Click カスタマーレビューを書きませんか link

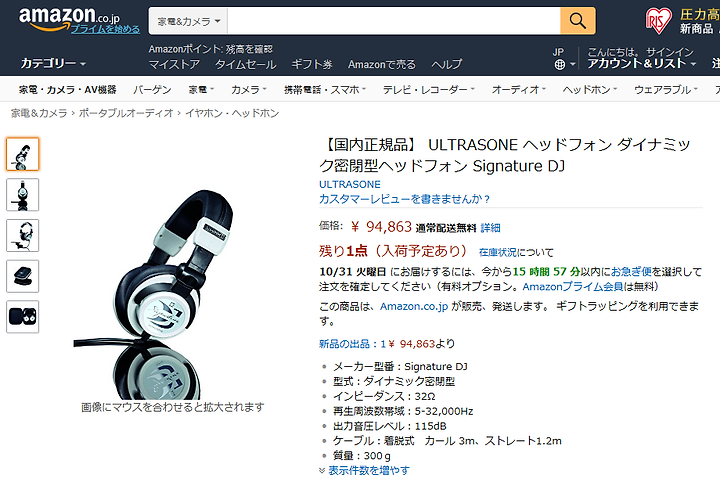[405, 199]
